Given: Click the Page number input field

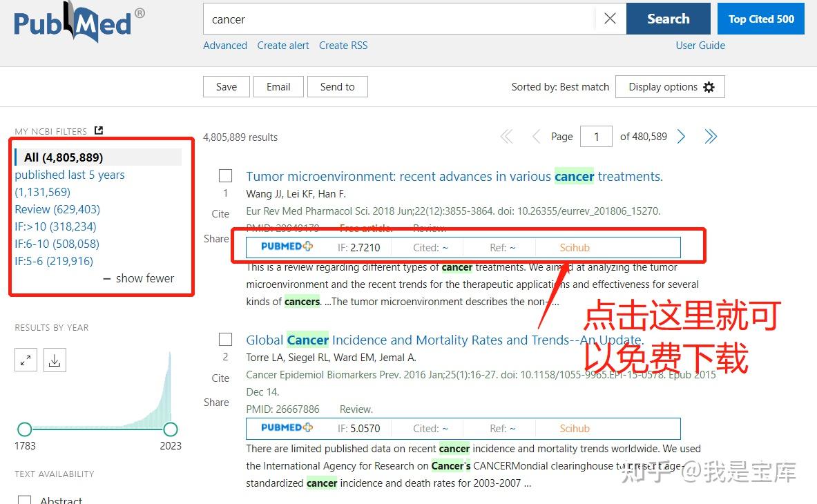Looking at the screenshot, I should 596,136.
